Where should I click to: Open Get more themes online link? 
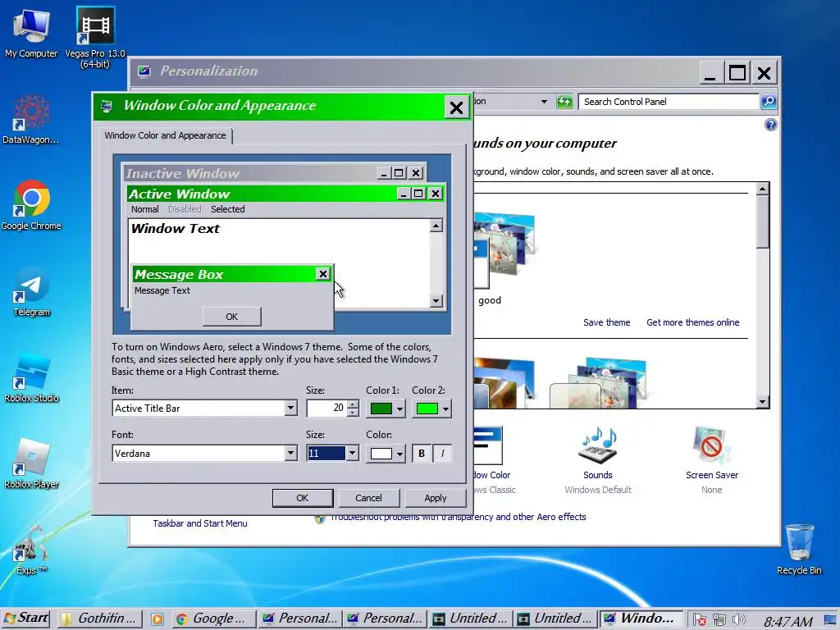pos(692,322)
